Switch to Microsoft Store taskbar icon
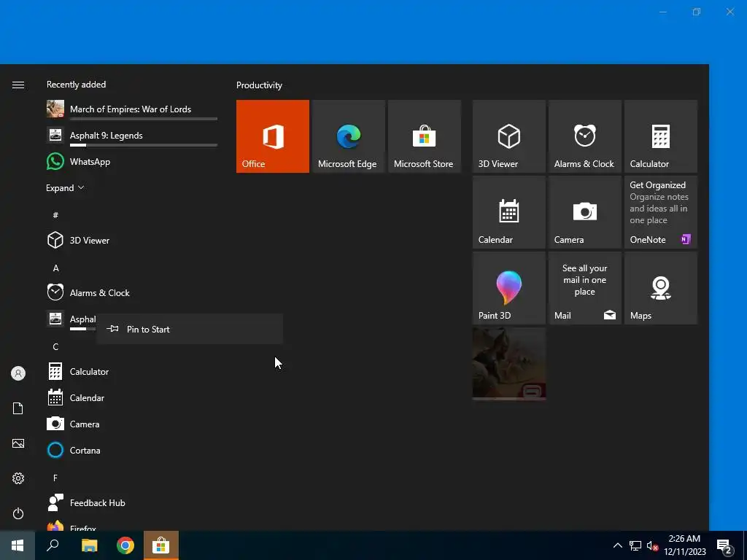 coord(161,545)
